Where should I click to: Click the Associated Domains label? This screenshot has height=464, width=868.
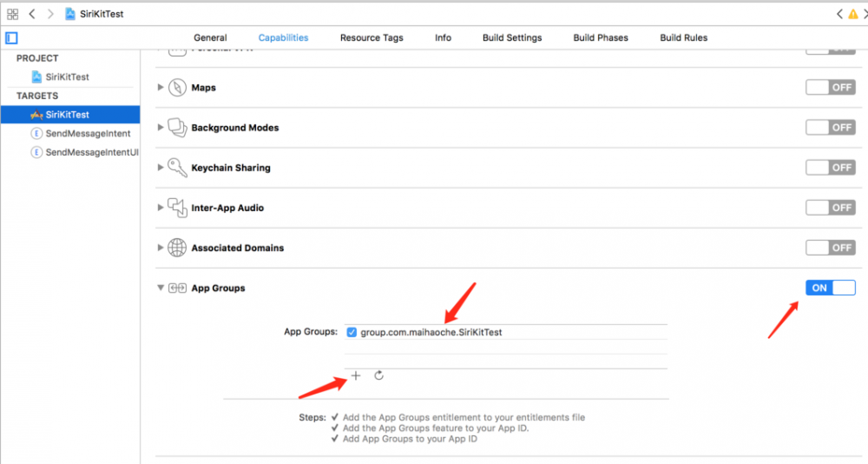click(x=238, y=248)
